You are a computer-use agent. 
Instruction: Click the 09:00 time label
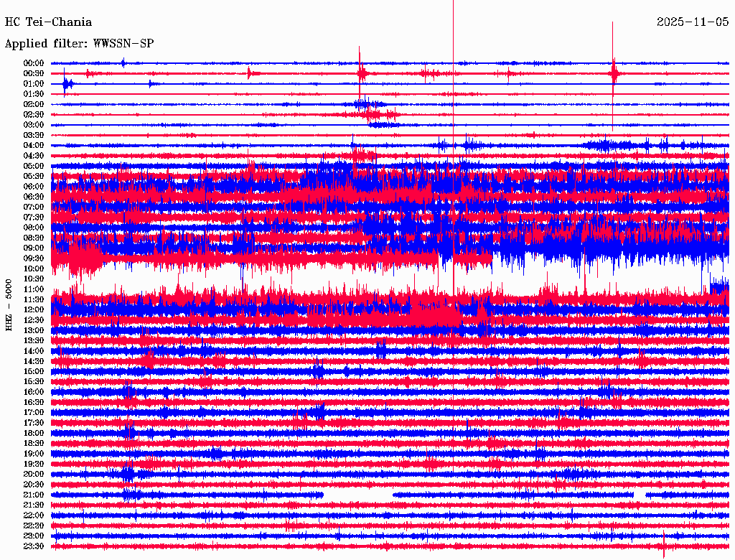(34, 248)
